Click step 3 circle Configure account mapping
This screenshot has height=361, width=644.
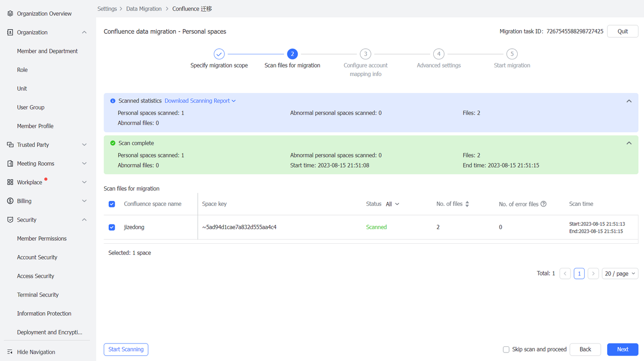366,54
